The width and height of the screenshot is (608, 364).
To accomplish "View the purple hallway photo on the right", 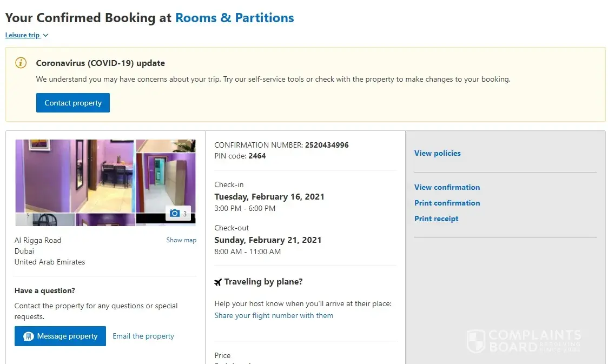I will 165,181.
